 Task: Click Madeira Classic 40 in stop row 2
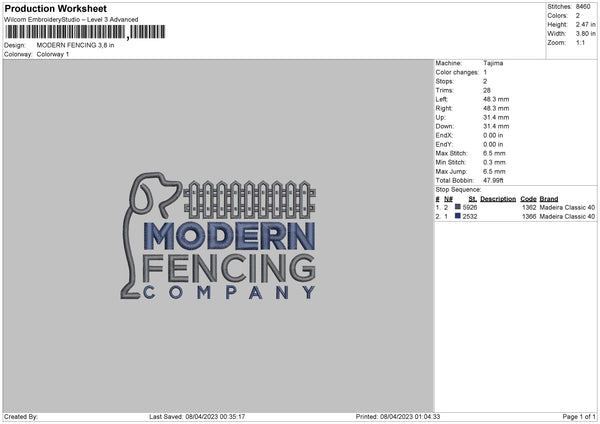[x=567, y=217]
